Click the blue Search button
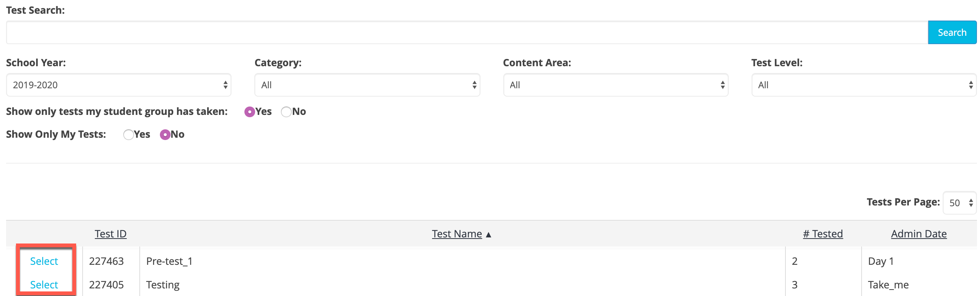 tap(952, 33)
